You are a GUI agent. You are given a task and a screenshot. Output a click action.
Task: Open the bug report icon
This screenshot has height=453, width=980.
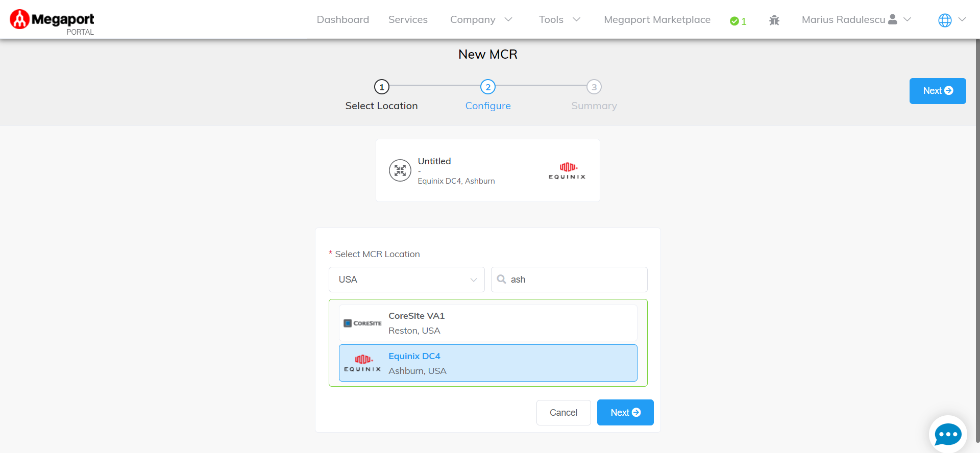point(774,20)
